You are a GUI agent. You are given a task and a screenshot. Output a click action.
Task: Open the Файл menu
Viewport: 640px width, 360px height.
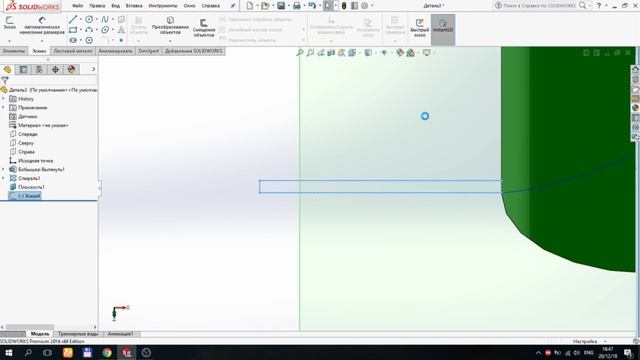tap(78, 6)
